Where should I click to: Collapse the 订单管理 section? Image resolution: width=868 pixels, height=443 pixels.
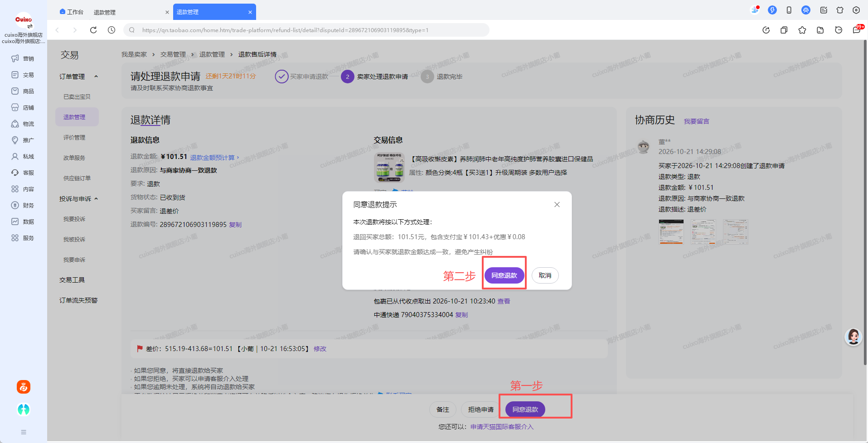tap(96, 77)
